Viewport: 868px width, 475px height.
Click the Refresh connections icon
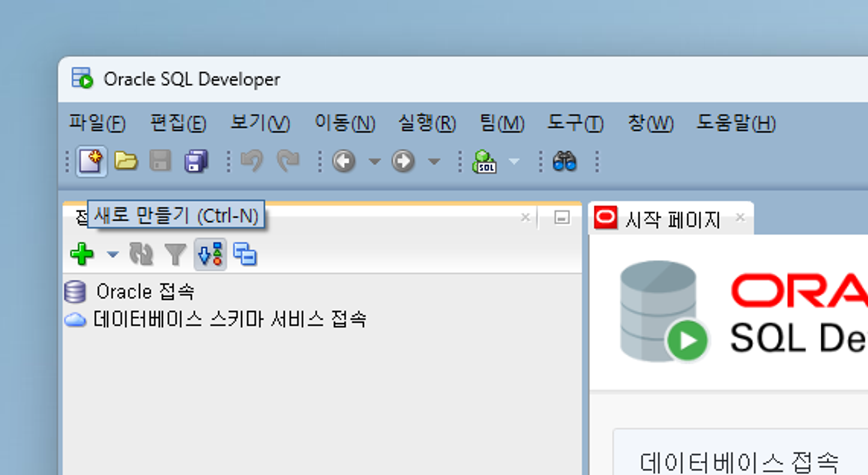pos(141,254)
